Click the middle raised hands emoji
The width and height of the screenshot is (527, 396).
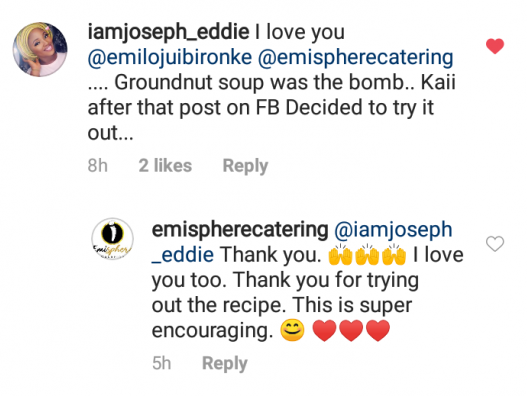pos(367,254)
